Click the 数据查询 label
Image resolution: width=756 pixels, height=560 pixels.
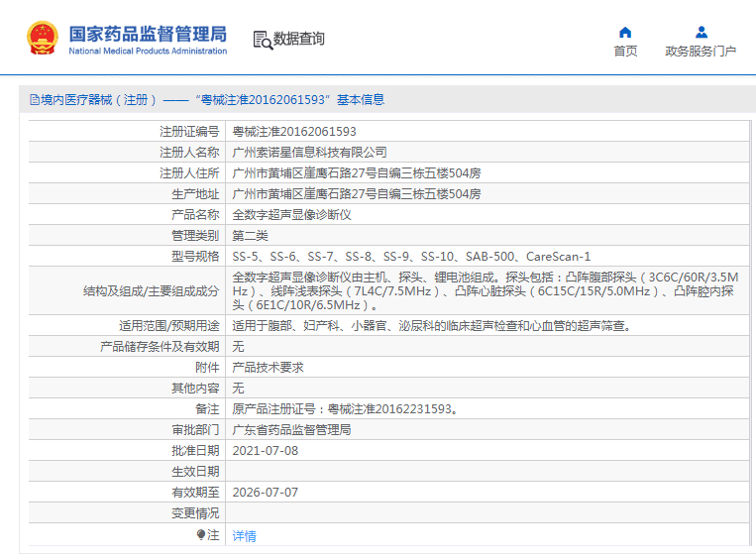299,40
